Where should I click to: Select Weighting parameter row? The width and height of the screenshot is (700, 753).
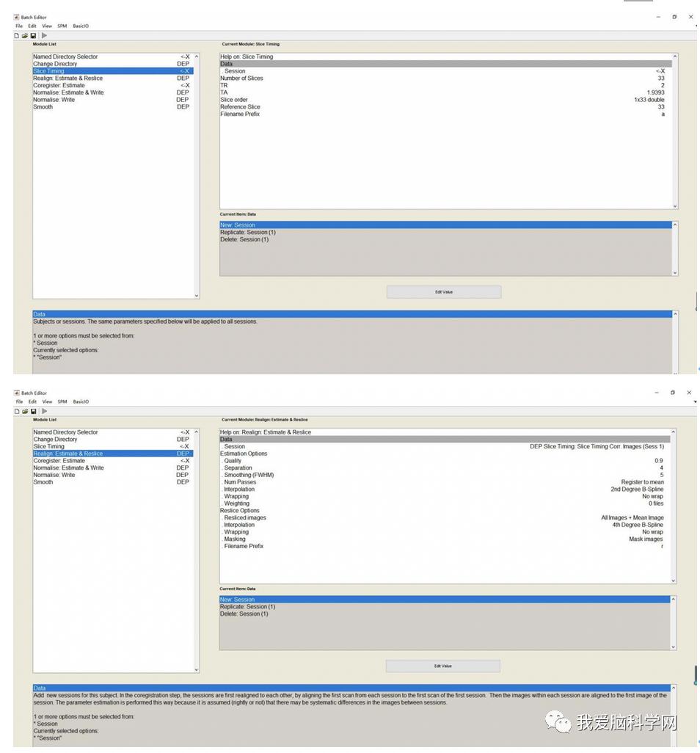[x=445, y=503]
